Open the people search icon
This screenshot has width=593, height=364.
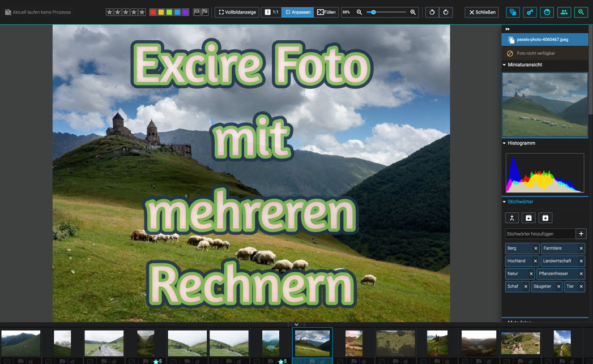tap(564, 12)
